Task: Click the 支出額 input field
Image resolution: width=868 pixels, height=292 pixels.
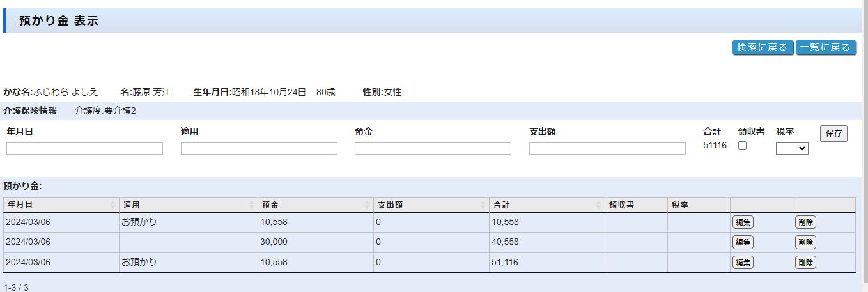Action: click(607, 148)
